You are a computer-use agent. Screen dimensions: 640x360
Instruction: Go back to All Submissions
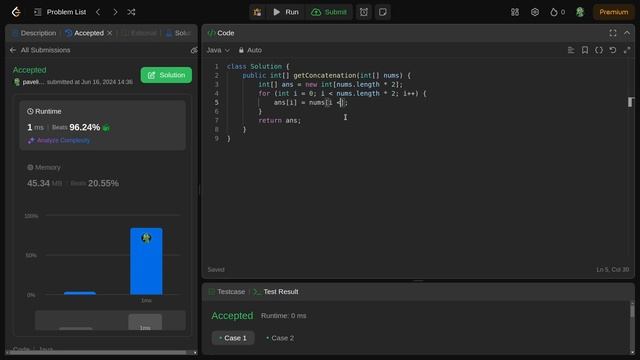click(x=40, y=50)
